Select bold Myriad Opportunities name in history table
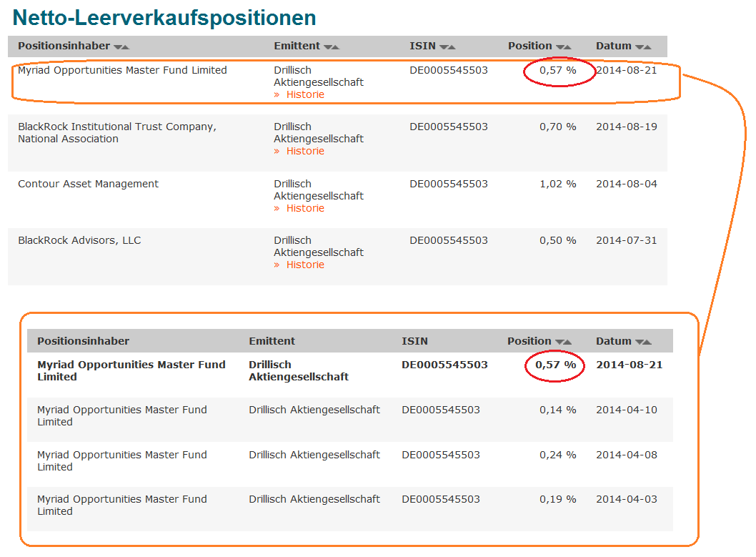Image resolution: width=756 pixels, height=557 pixels. 131,371
